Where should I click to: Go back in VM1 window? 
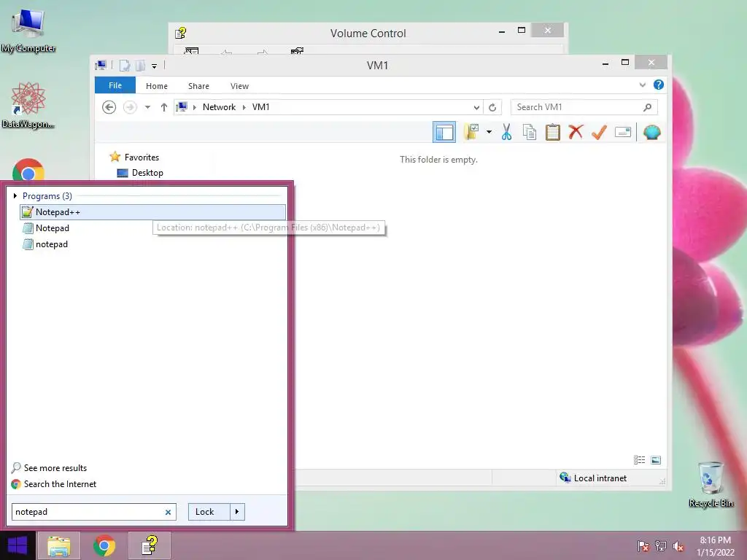pyautogui.click(x=109, y=107)
